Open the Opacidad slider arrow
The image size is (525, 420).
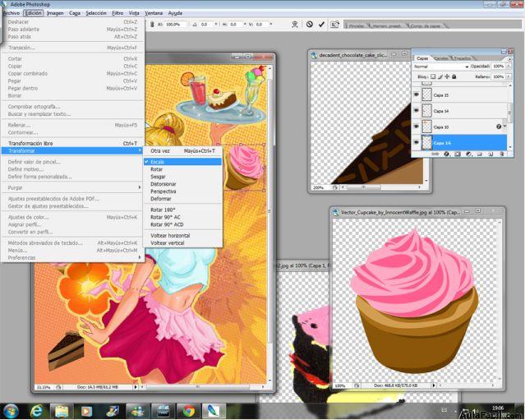[x=509, y=67]
